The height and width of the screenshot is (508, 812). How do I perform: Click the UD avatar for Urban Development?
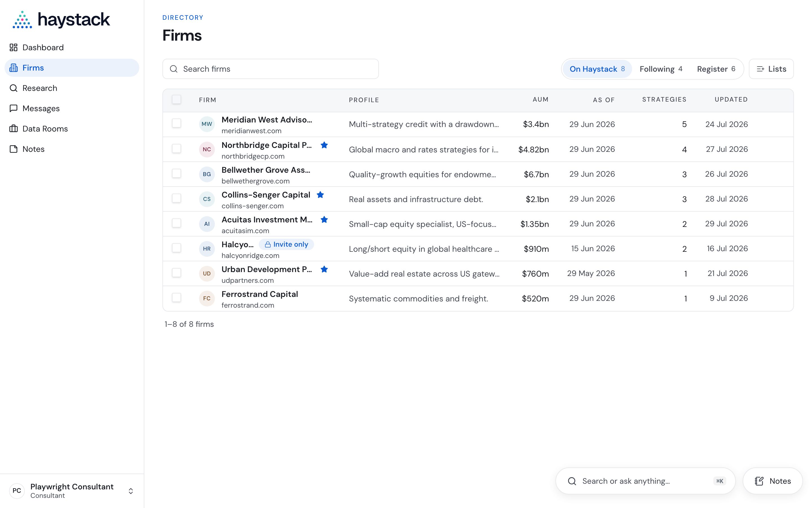207,273
